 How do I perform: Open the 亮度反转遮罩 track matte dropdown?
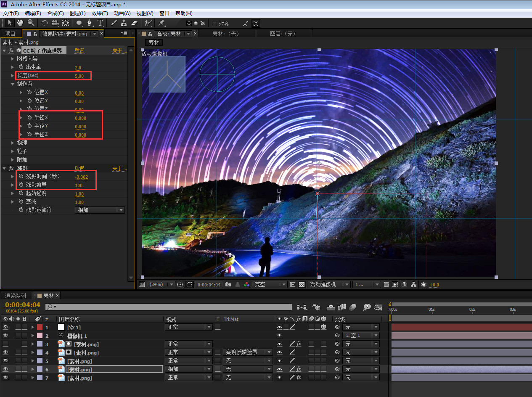[248, 352]
